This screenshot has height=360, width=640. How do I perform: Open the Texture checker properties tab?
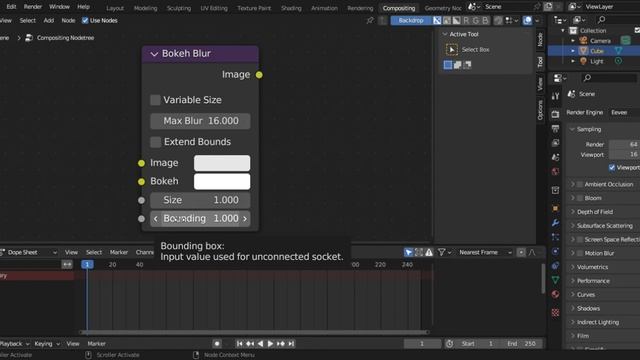pos(555,313)
